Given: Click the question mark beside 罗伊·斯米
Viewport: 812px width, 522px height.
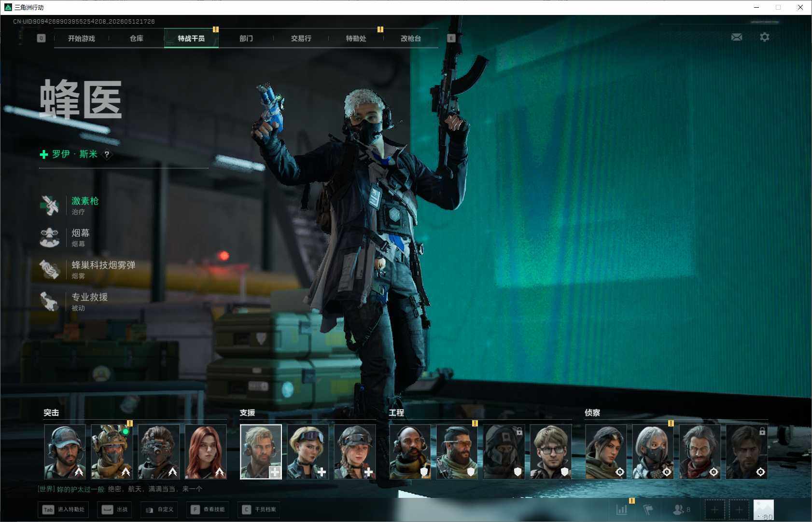Looking at the screenshot, I should [107, 154].
